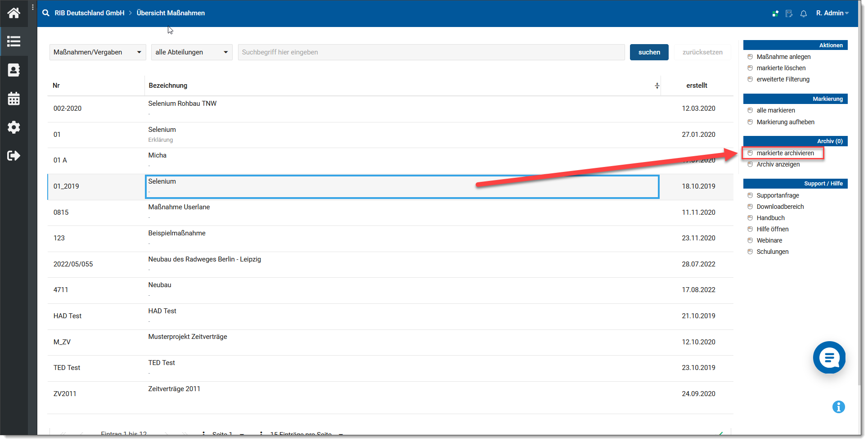Image resolution: width=868 pixels, height=442 pixels.
Task: Open the list overview sidebar icon
Action: point(14,41)
